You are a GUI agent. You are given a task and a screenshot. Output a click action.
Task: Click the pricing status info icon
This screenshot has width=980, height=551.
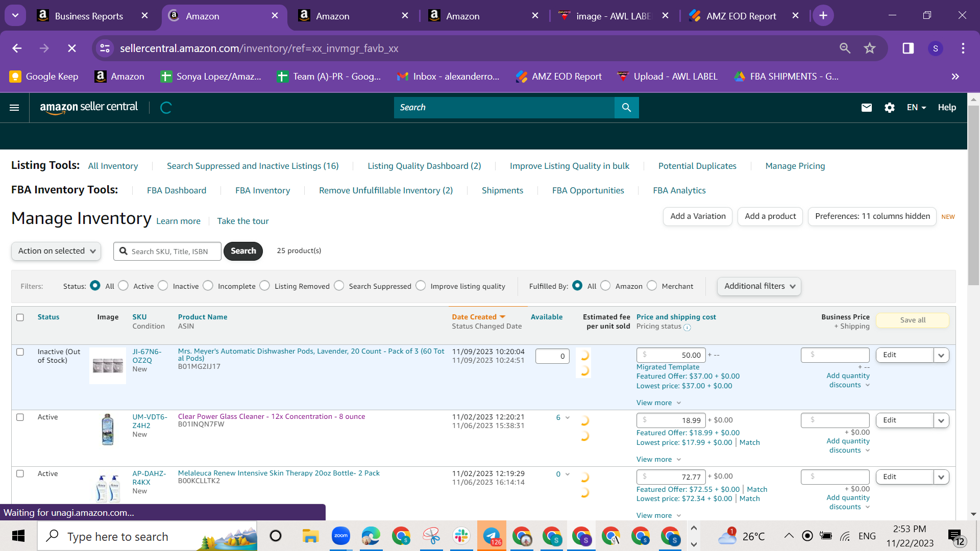click(x=687, y=328)
